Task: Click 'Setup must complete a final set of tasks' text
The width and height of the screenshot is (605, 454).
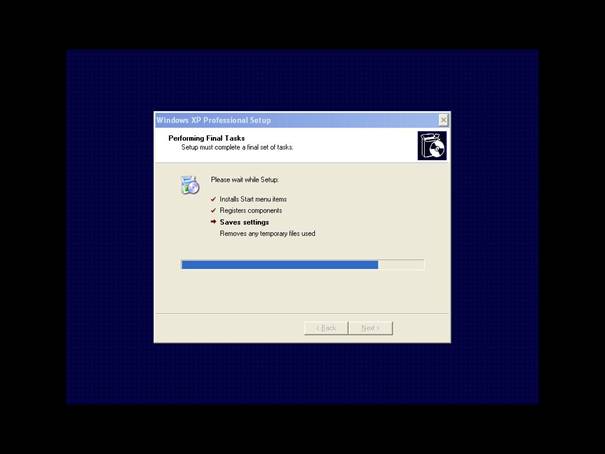Action: [x=237, y=147]
